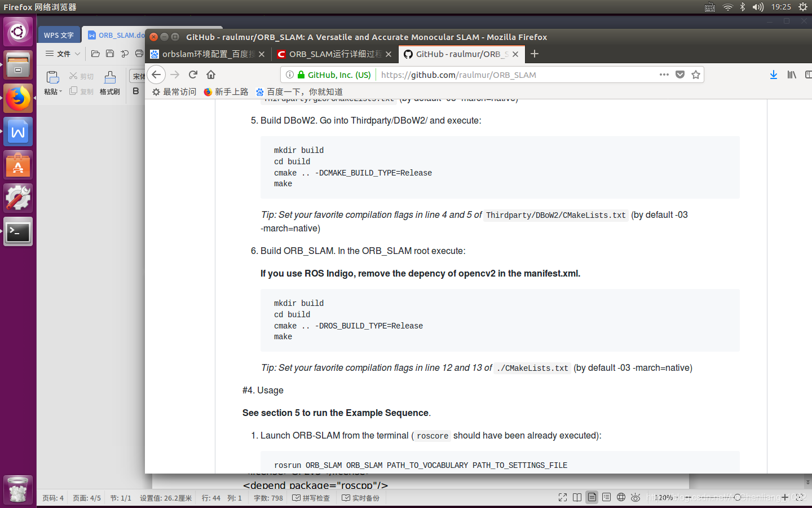Select WPS page layout view icon
Screen dimensions: 812x508
(x=592, y=497)
